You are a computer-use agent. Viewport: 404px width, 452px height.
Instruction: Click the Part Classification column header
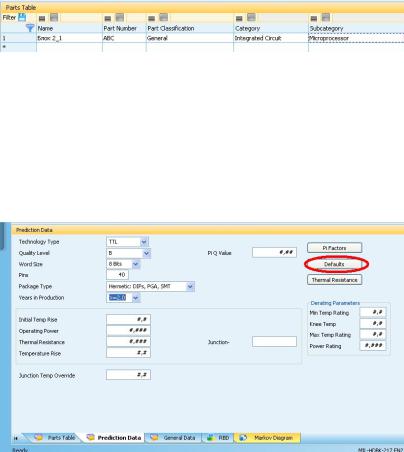tap(190, 28)
